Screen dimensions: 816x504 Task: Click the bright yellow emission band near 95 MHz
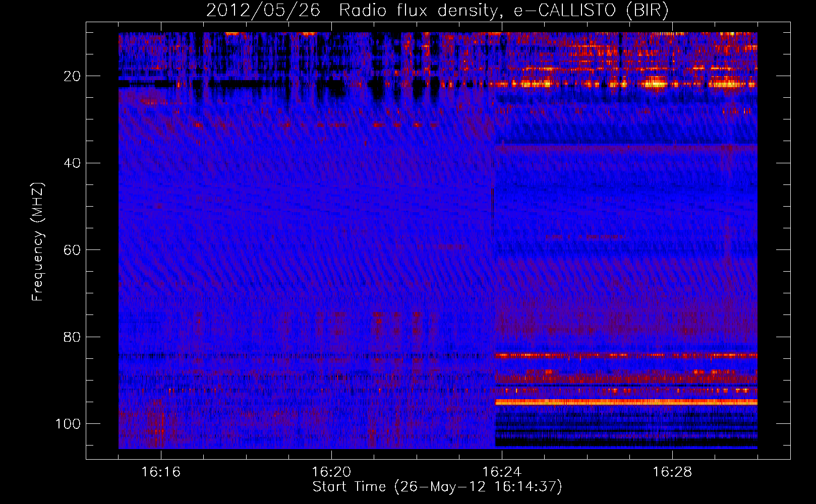[x=626, y=402]
